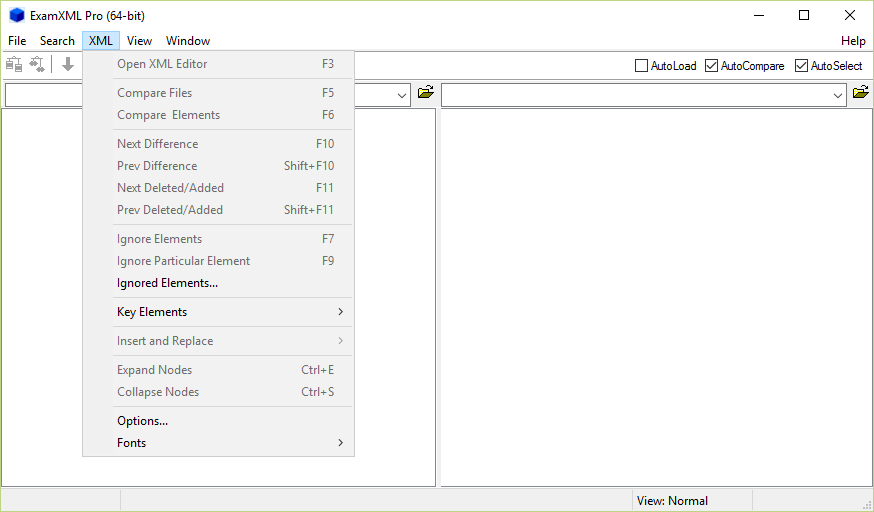Viewport: 874px width, 512px height.
Task: Expand the Key Elements submenu
Action: [218, 312]
